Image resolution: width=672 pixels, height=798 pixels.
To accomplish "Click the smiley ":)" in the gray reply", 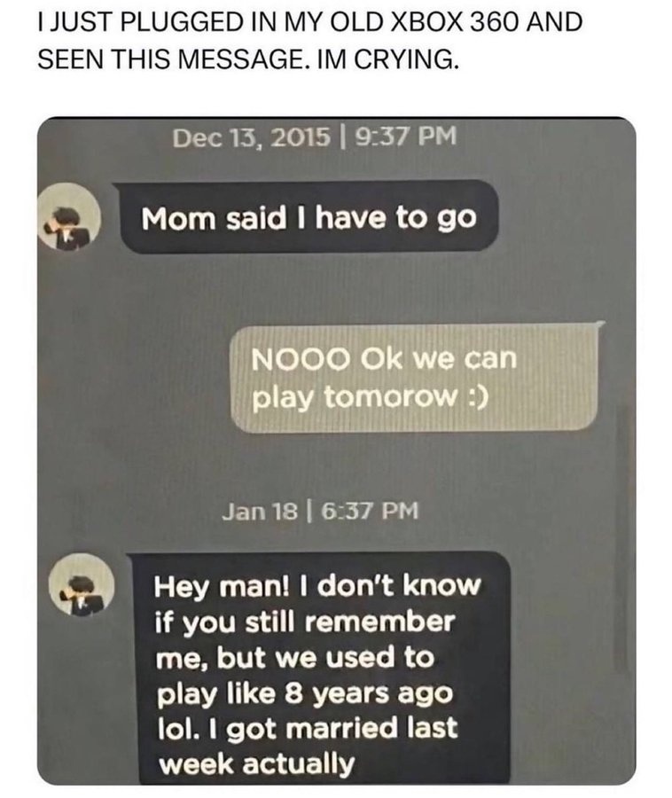I will [476, 396].
